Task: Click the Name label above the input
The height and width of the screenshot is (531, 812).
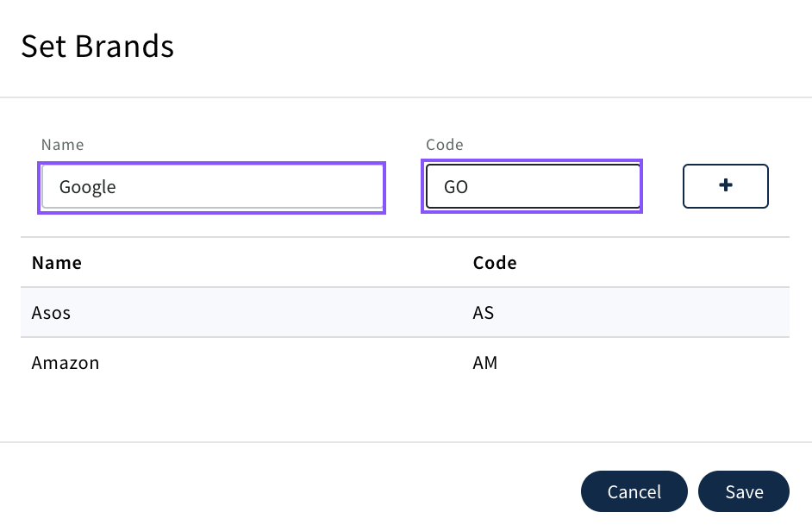Action: coord(62,145)
